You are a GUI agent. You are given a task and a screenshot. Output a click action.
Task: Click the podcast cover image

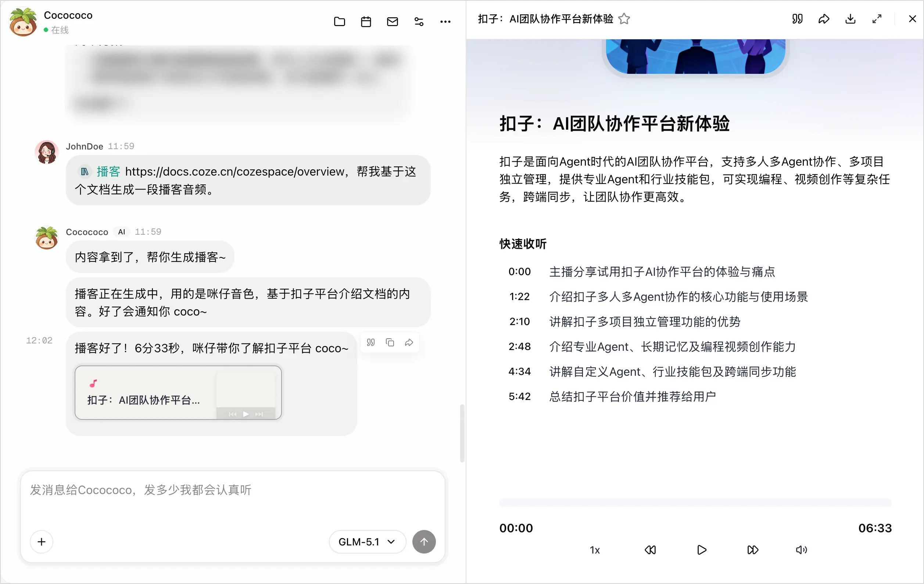(695, 56)
